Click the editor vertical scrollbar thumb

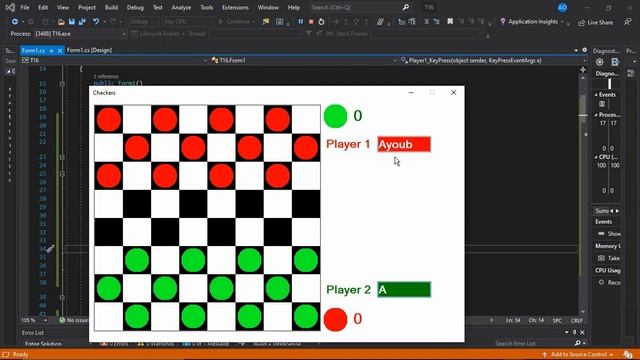(x=583, y=108)
